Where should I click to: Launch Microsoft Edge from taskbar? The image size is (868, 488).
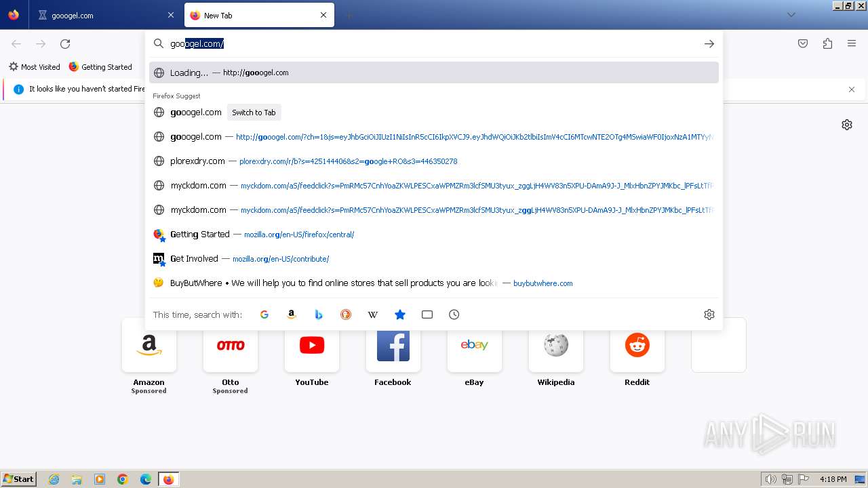point(146,479)
